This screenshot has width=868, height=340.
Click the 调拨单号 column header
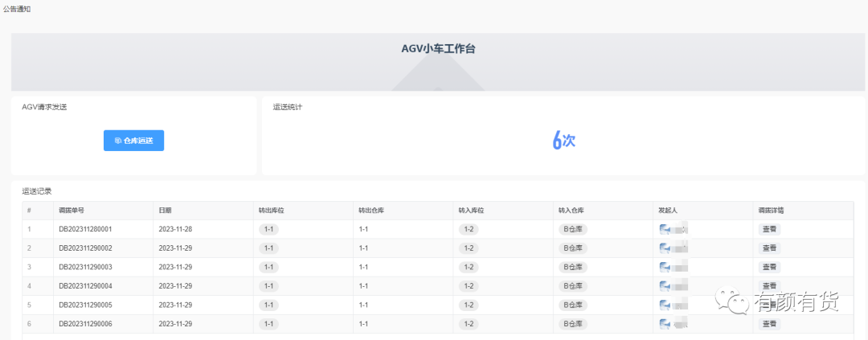tap(72, 211)
